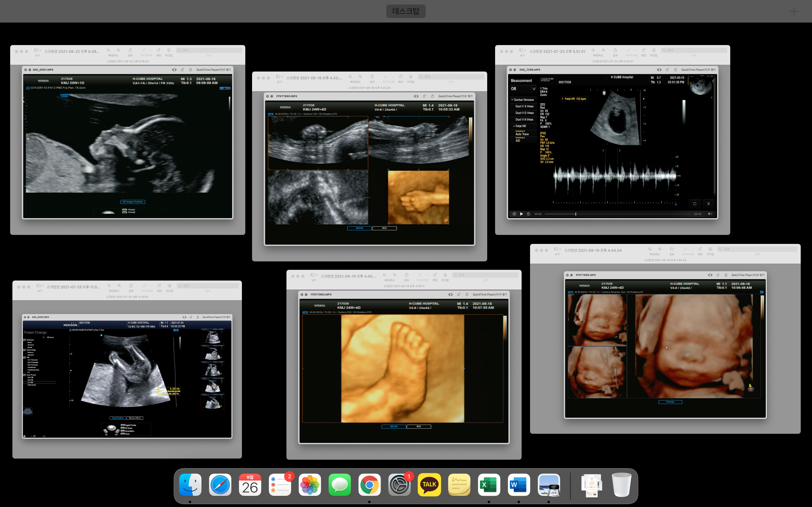
Task: Click zoom-out magnifier in 2021-07-23 window
Action: [593, 50]
